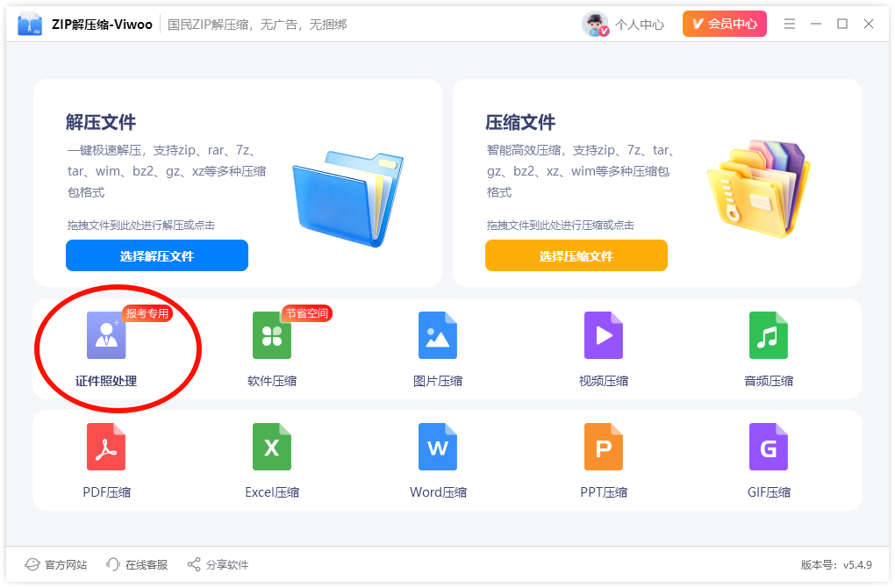The width and height of the screenshot is (895, 588).
Task: Open the PDF压缩 icon
Action: [106, 447]
